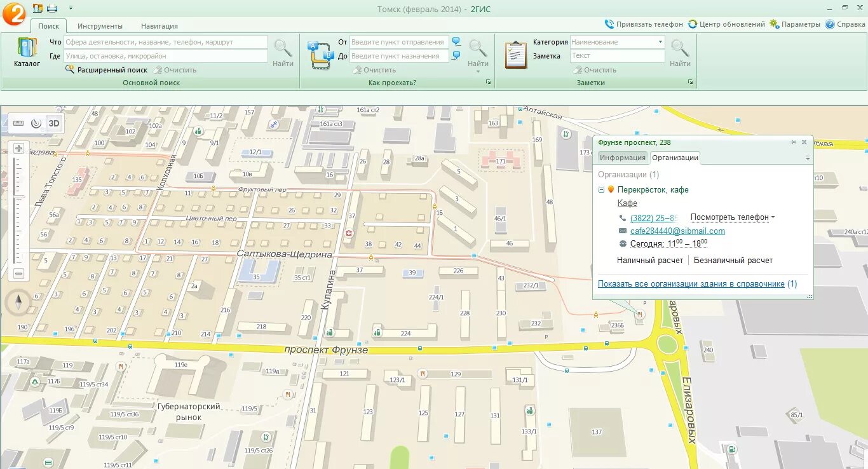868x469 pixels.
Task: Click the A-to-B route icon
Action: (321, 54)
